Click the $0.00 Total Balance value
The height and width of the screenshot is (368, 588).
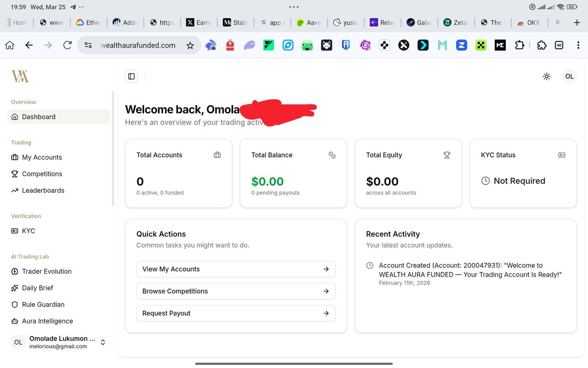[268, 182]
